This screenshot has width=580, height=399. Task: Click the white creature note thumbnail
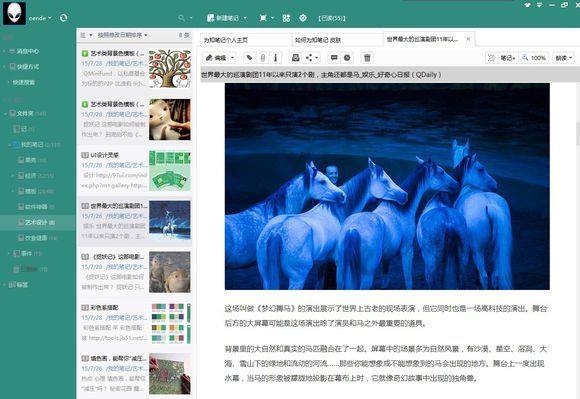click(x=170, y=119)
